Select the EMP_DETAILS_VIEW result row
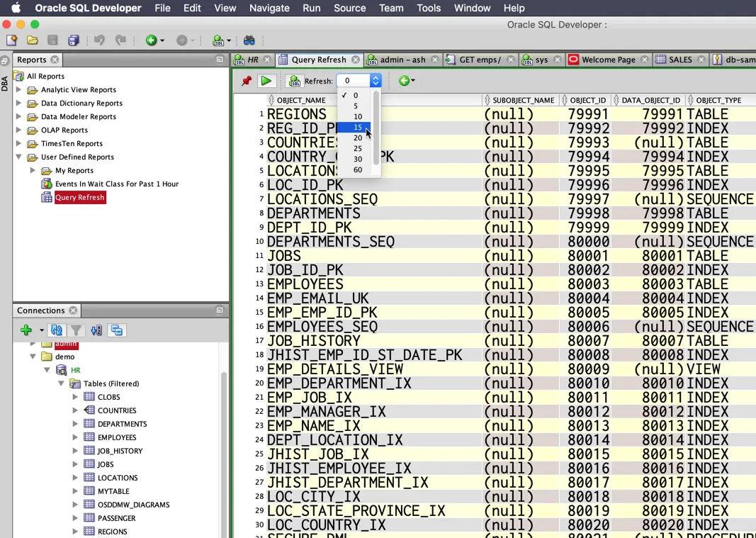The width and height of the screenshot is (756, 538). tap(494, 369)
